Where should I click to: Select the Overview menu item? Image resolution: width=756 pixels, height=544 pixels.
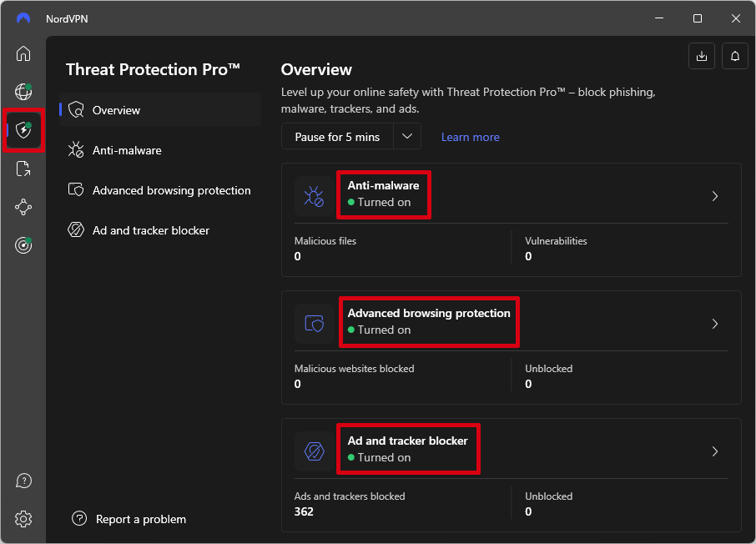click(x=160, y=110)
